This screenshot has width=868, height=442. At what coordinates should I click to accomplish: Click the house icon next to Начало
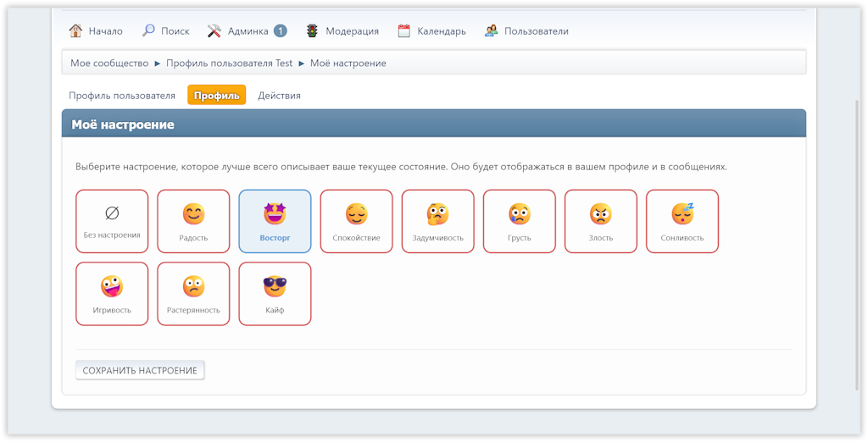coord(75,30)
